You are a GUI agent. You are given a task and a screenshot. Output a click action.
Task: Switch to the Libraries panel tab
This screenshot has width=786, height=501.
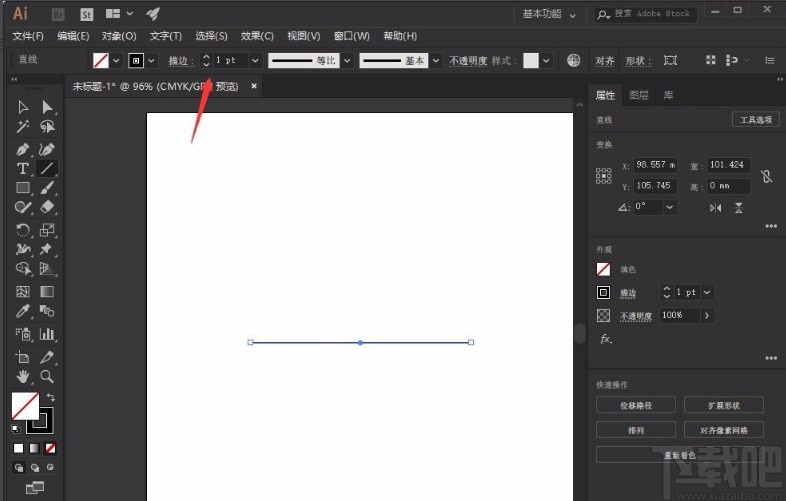point(668,95)
